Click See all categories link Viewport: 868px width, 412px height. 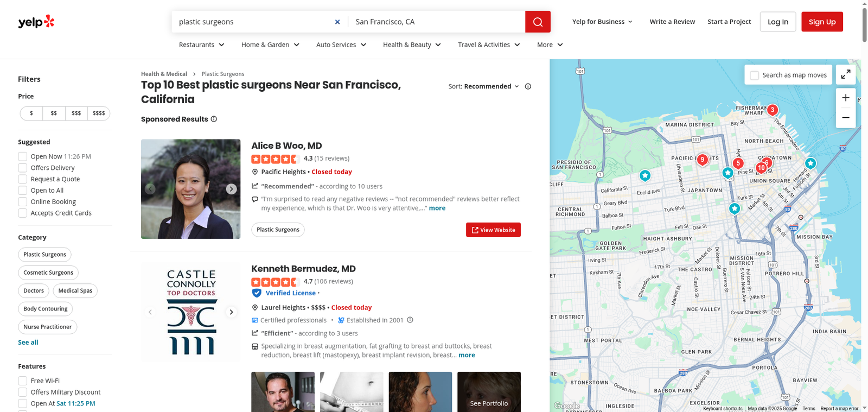(x=28, y=343)
